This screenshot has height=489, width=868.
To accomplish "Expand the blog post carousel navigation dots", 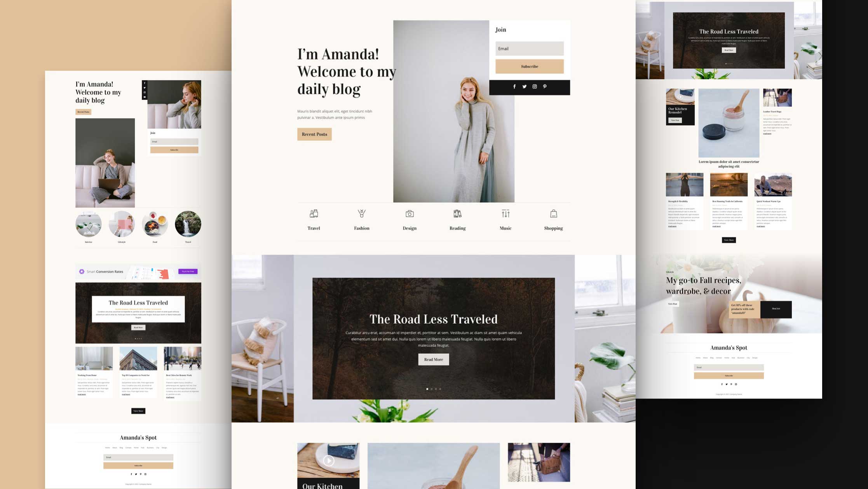I will [433, 389].
